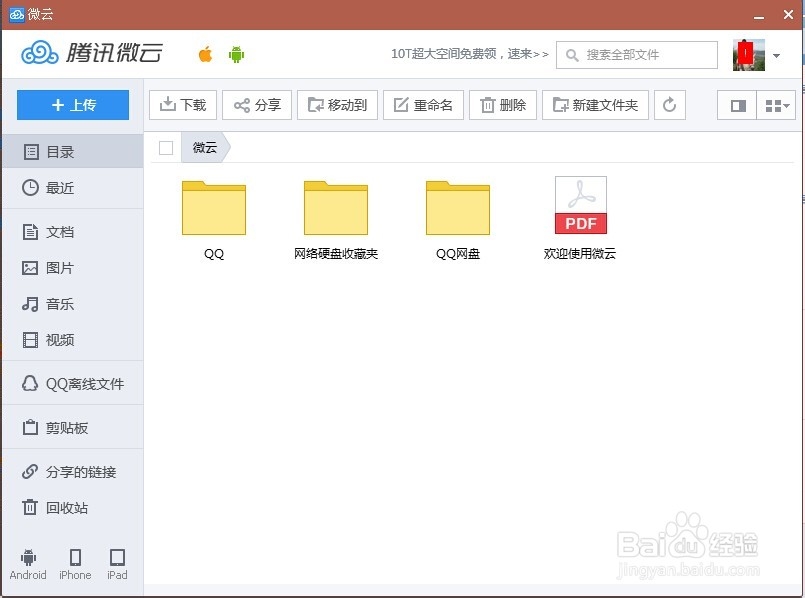
Task: Click the Android device icon in sidebar
Action: [x=28, y=564]
